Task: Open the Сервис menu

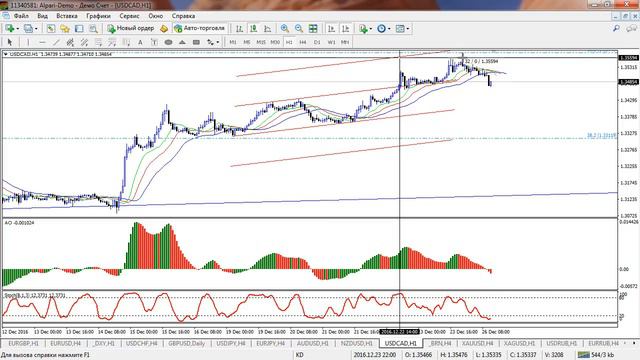Action: tap(129, 16)
